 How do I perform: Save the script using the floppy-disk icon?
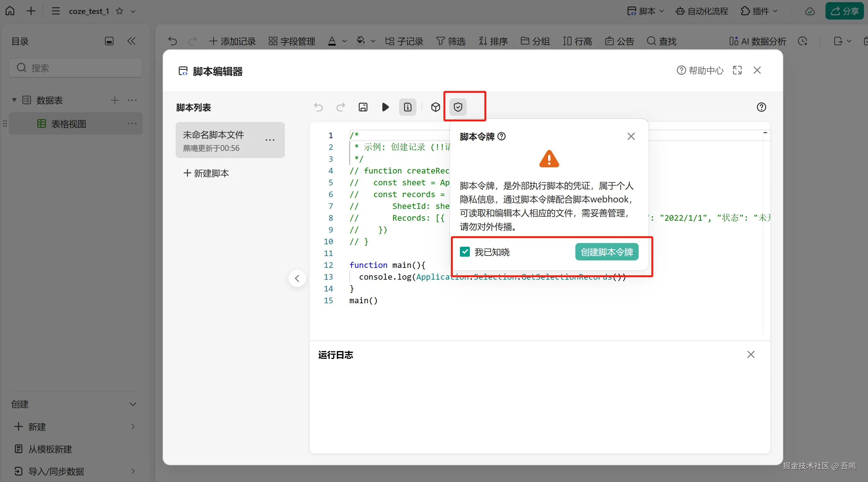pos(363,107)
